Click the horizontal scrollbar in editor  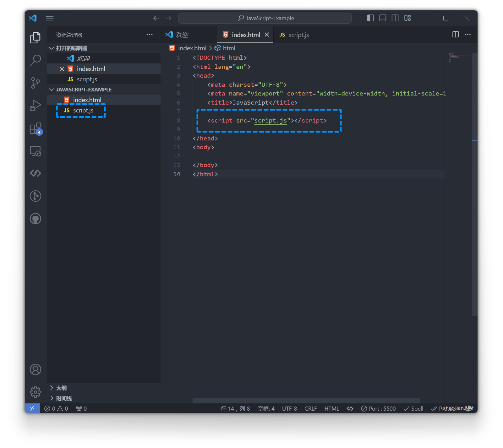[x=306, y=400]
